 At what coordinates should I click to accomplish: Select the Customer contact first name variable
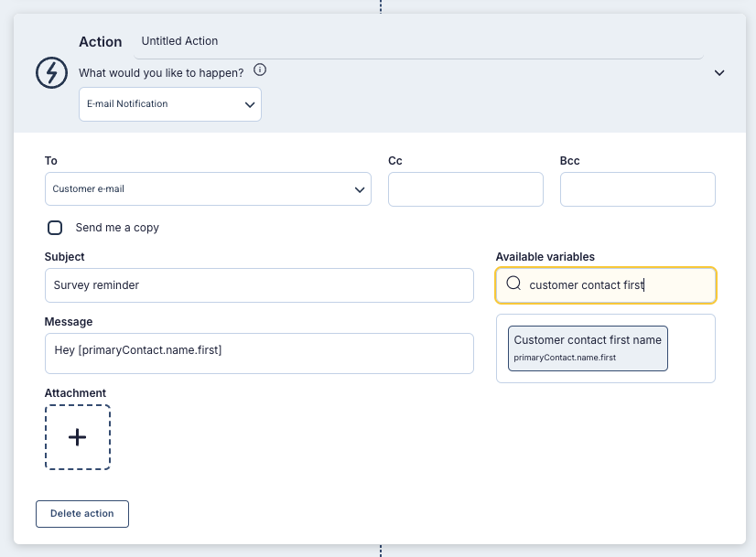588,348
